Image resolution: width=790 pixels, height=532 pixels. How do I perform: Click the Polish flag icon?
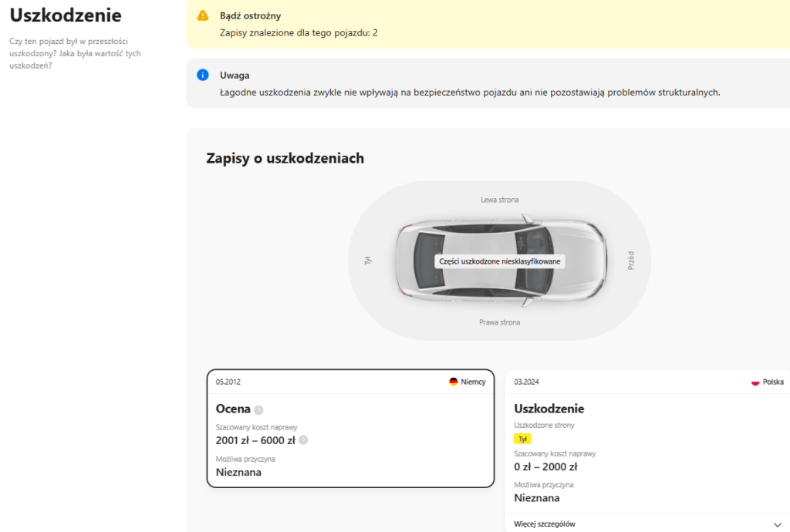pyautogui.click(x=755, y=382)
